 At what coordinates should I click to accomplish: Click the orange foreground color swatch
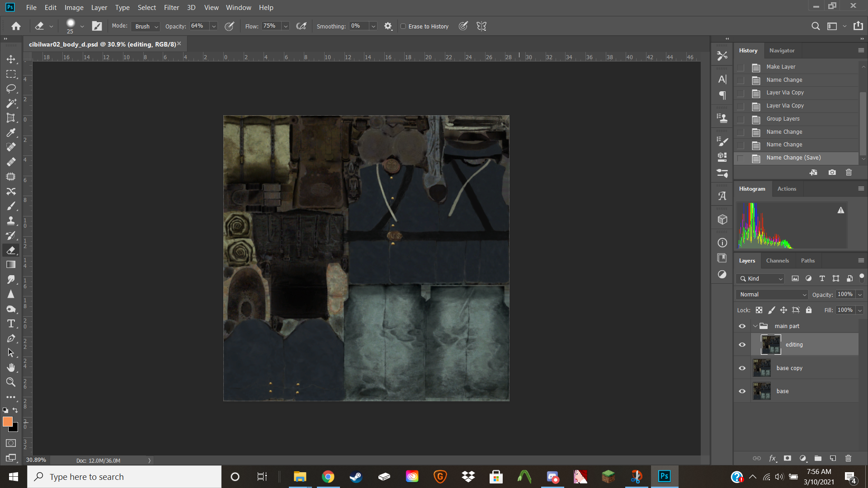tap(7, 422)
